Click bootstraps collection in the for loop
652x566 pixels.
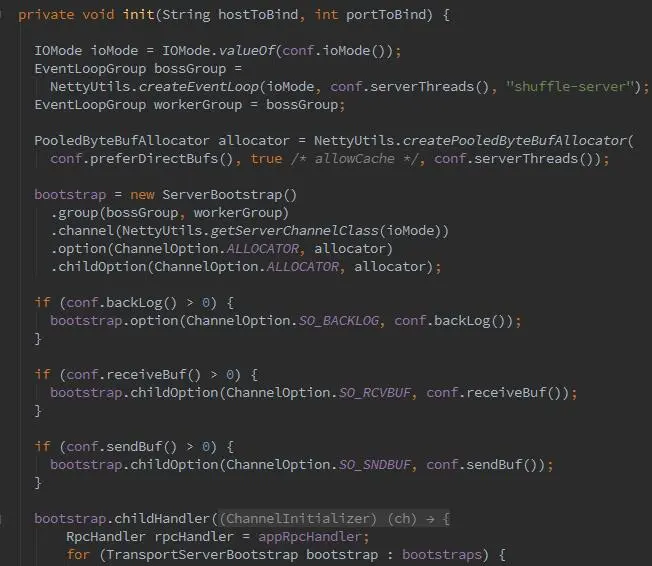[442, 554]
